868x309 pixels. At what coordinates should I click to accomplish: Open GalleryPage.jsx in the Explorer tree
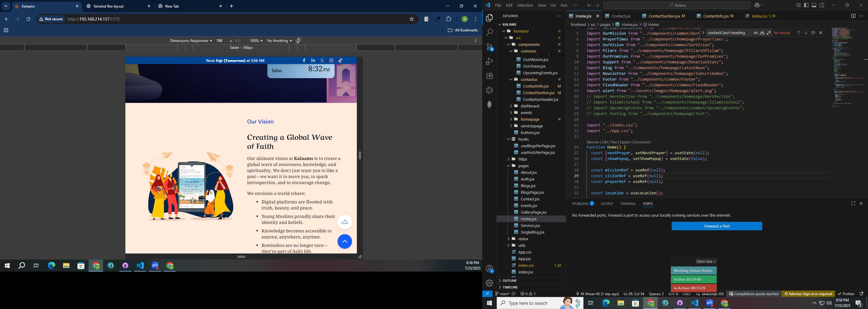tap(533, 212)
